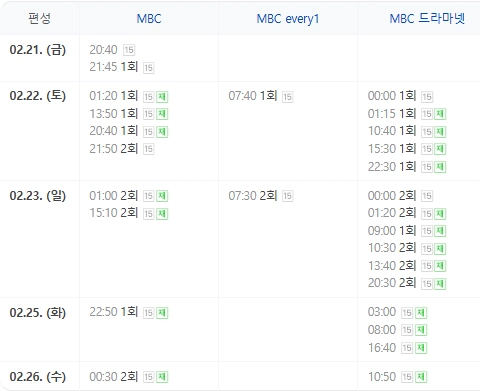Click the rerun 재 icon beside 03:00
This screenshot has height=391, width=480.
tap(421, 313)
